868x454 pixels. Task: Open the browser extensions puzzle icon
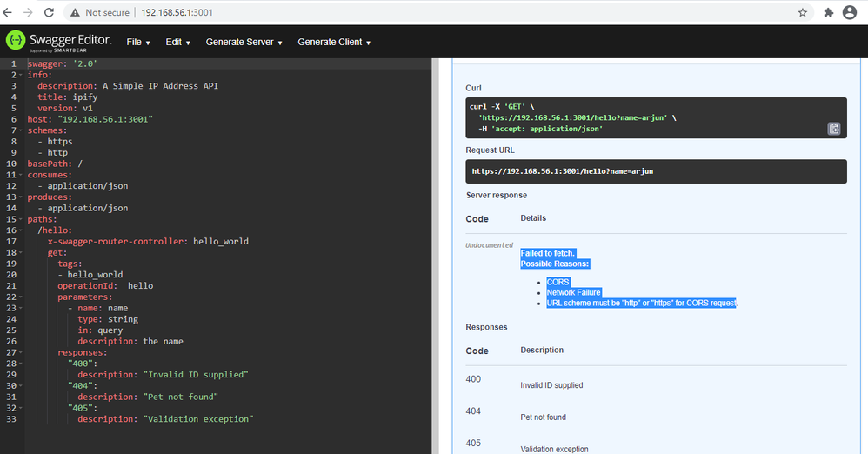coord(827,13)
